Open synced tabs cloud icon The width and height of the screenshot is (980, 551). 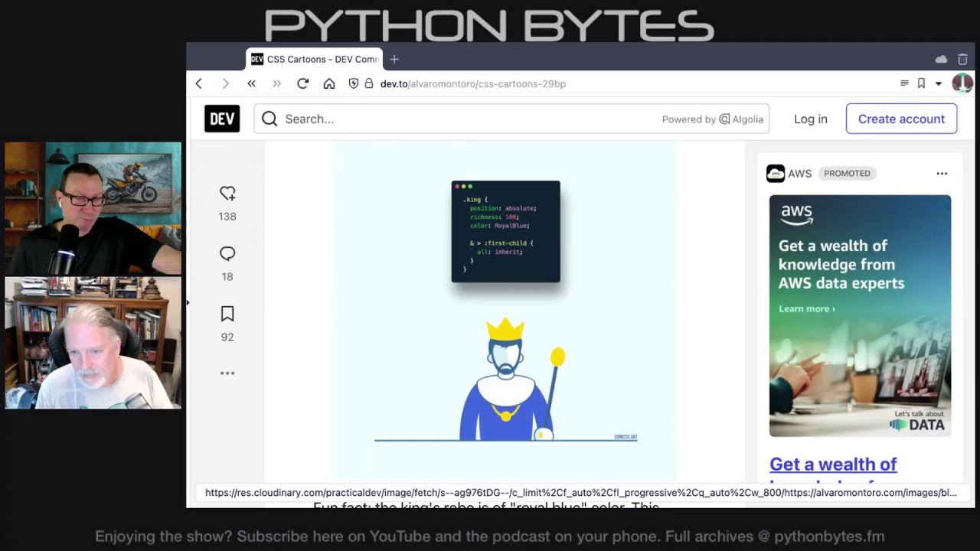pos(941,59)
